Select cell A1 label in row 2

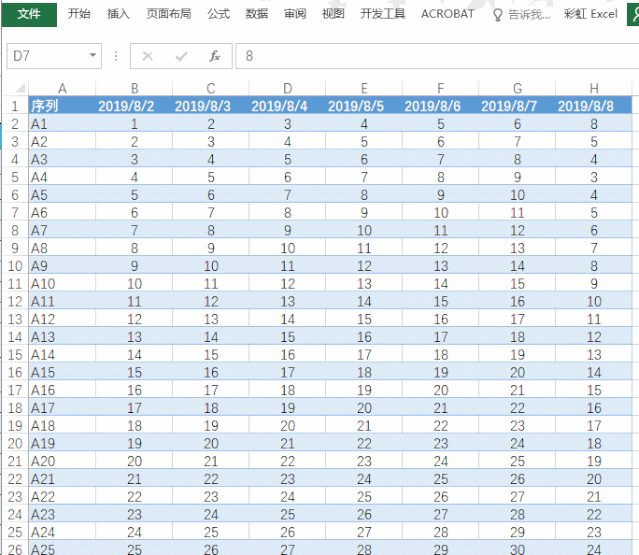coord(62,124)
